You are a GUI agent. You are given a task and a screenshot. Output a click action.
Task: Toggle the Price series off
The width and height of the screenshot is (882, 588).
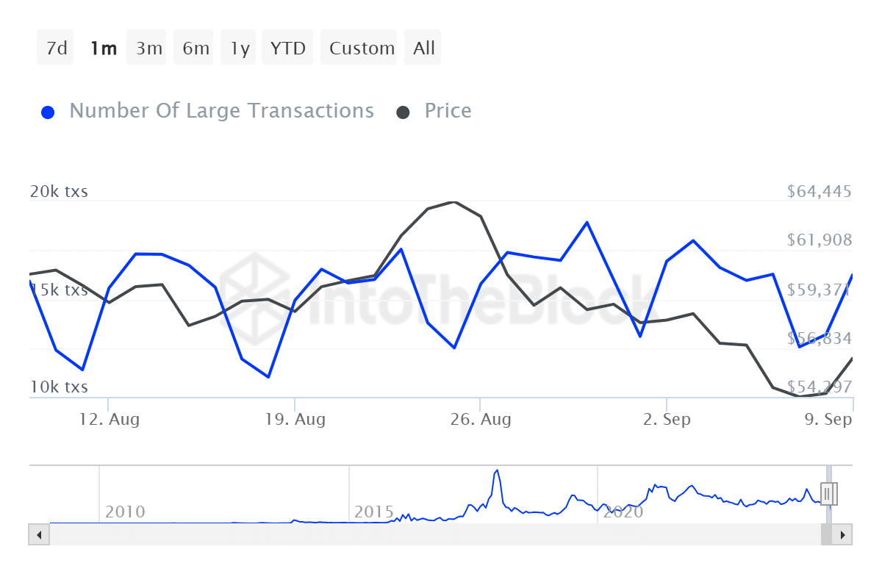tap(448, 110)
